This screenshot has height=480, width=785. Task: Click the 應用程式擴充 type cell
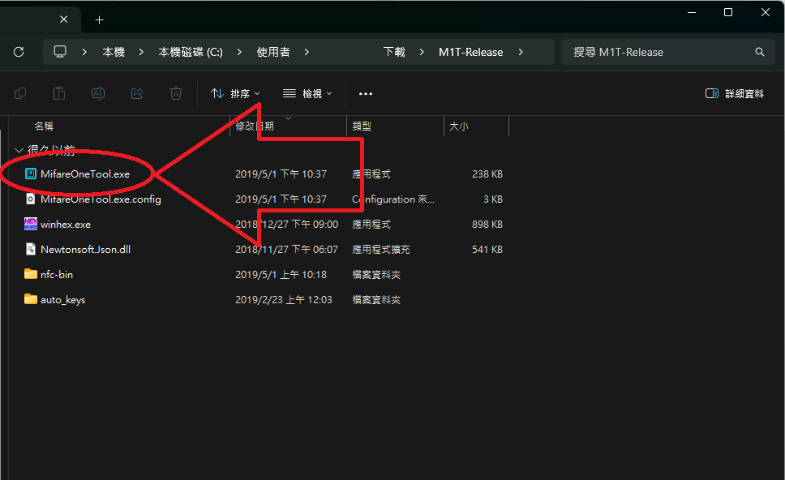tap(381, 249)
